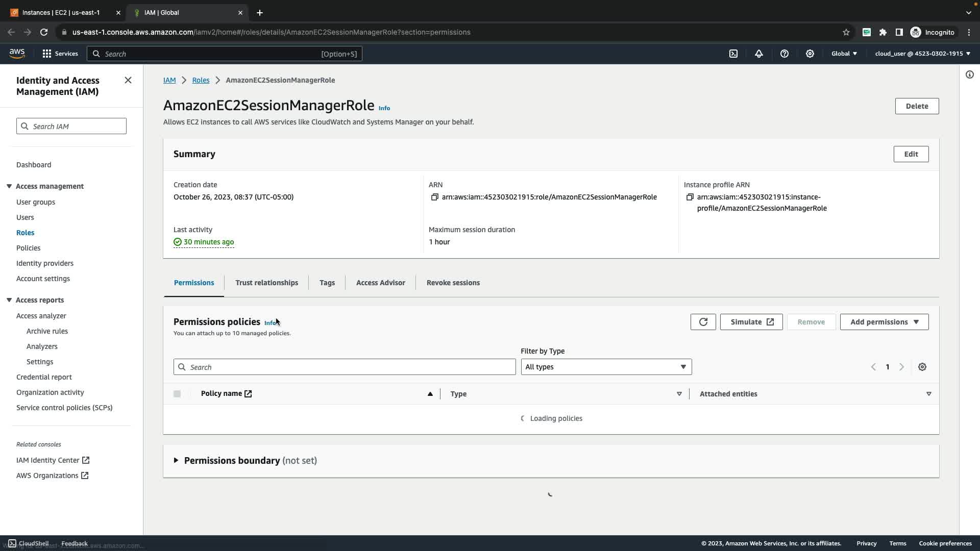Open the notifications bell icon
Viewport: 980px width, 551px height.
click(x=759, y=54)
